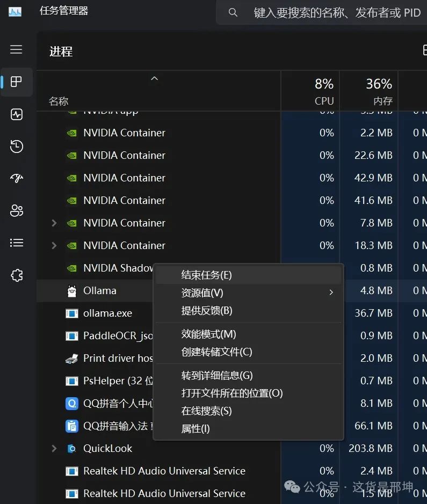
Task: Select the QuickLook process name
Action: tap(108, 448)
